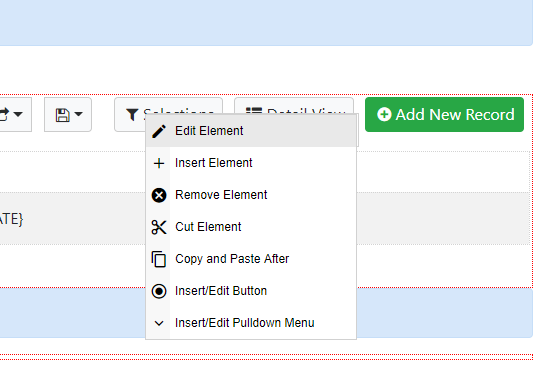
Task: Click the floppy disk save icon
Action: 62,115
